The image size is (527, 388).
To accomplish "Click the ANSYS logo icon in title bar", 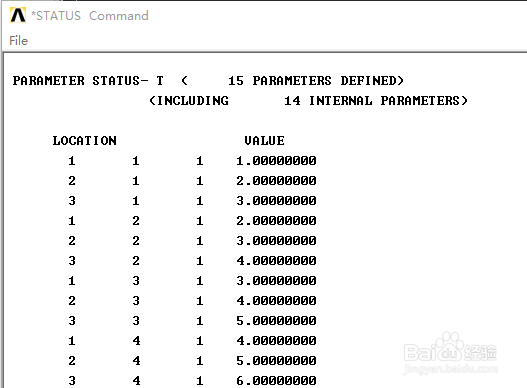I will [x=18, y=15].
